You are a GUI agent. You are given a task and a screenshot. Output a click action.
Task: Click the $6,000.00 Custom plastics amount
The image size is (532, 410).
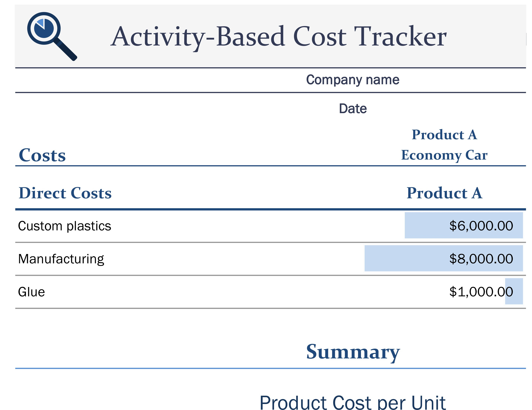pyautogui.click(x=481, y=226)
